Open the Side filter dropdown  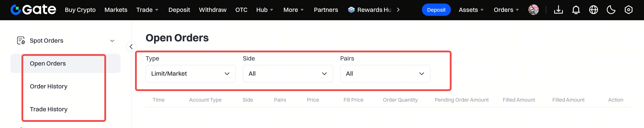[x=288, y=73]
